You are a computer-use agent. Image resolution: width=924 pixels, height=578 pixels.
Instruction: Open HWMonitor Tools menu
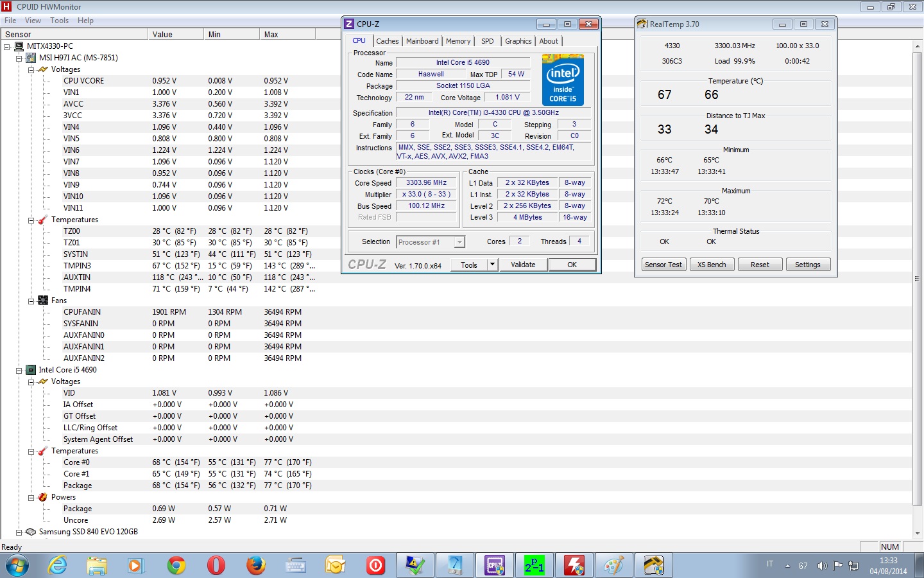60,21
